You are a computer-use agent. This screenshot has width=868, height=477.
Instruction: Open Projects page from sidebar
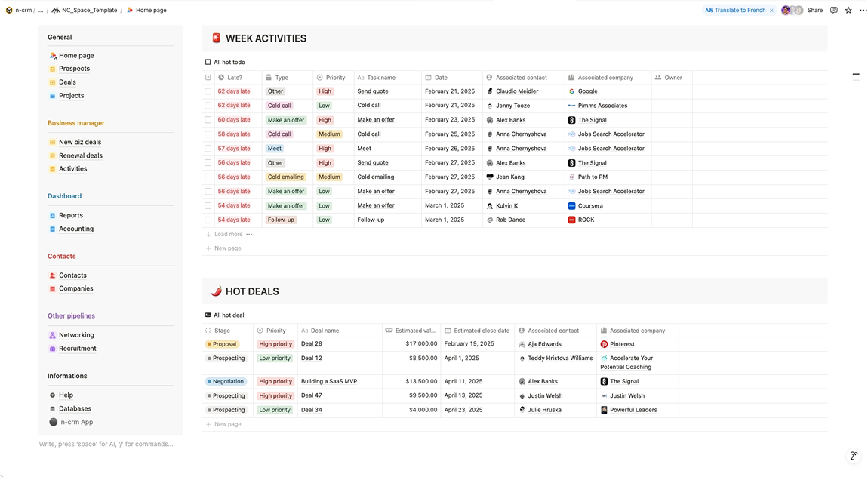(72, 96)
